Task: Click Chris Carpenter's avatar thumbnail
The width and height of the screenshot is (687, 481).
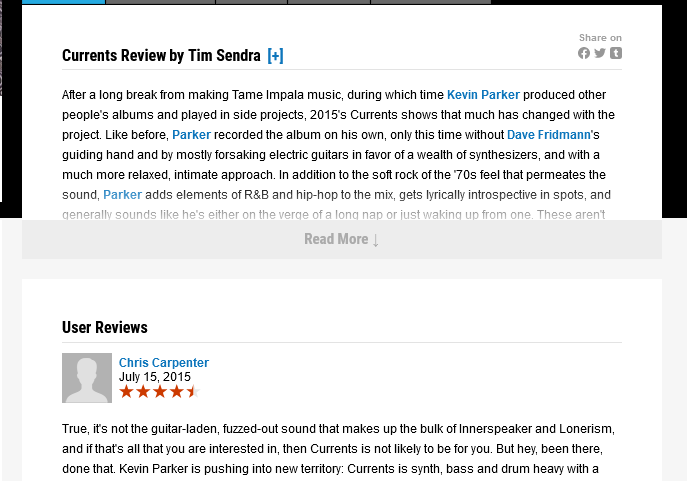Action: [87, 378]
